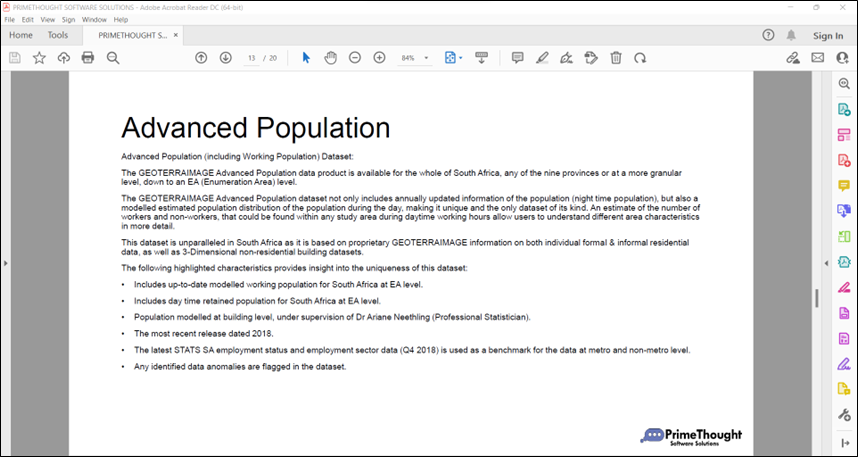This screenshot has height=457, width=858.
Task: Switch to the Tools tab
Action: click(x=57, y=36)
